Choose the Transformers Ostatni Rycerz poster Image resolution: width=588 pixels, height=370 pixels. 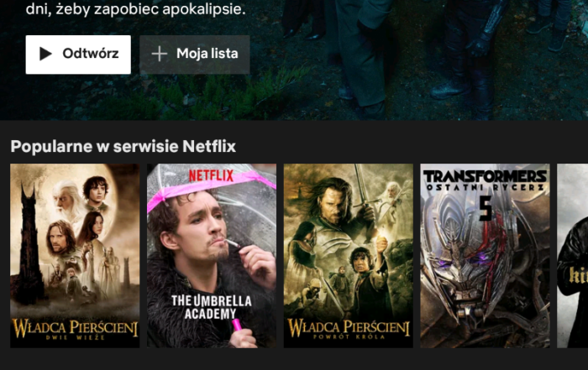point(485,256)
